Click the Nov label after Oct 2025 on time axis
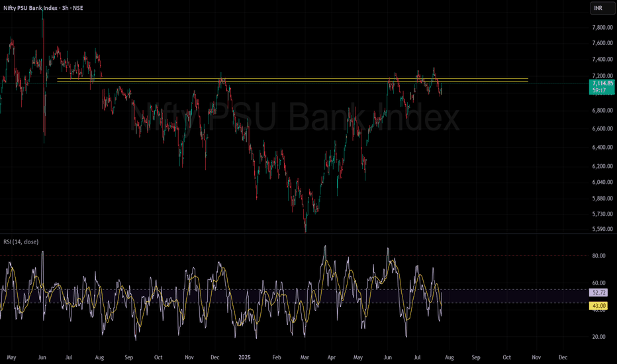The height and width of the screenshot is (364, 617). (x=536, y=357)
